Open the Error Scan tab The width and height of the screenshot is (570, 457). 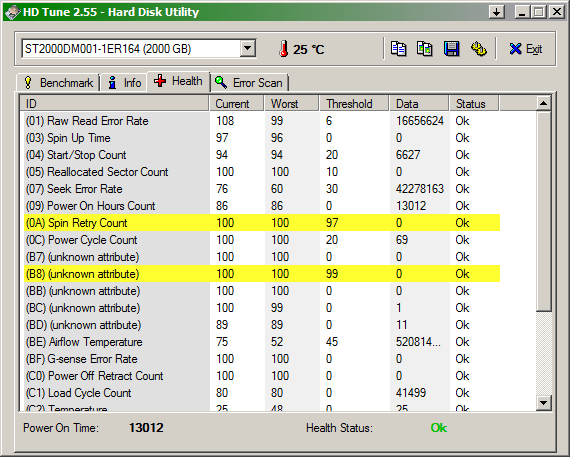pos(249,83)
